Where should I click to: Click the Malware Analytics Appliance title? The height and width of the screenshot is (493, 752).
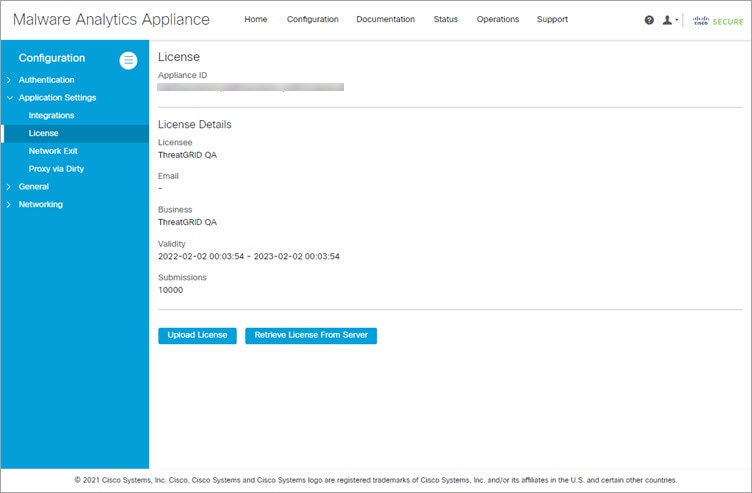[111, 20]
